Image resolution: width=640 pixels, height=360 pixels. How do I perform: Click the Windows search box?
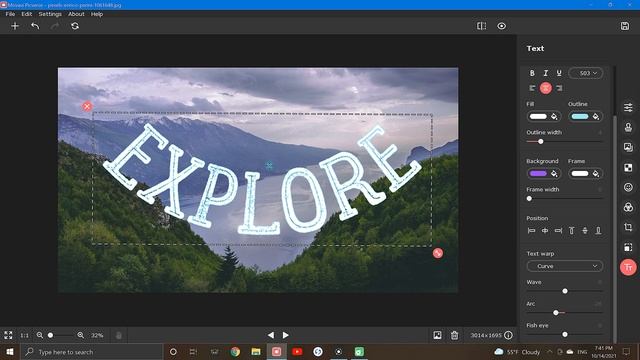92,352
